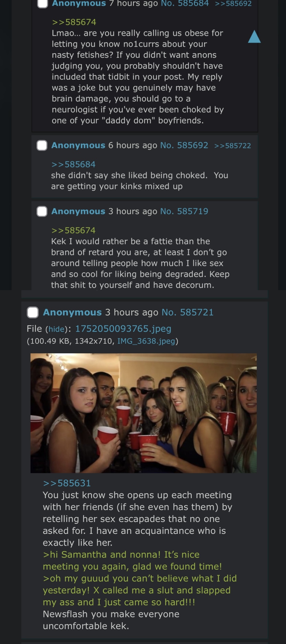Click post number No. 585719
The image size is (286, 644).
click(184, 211)
